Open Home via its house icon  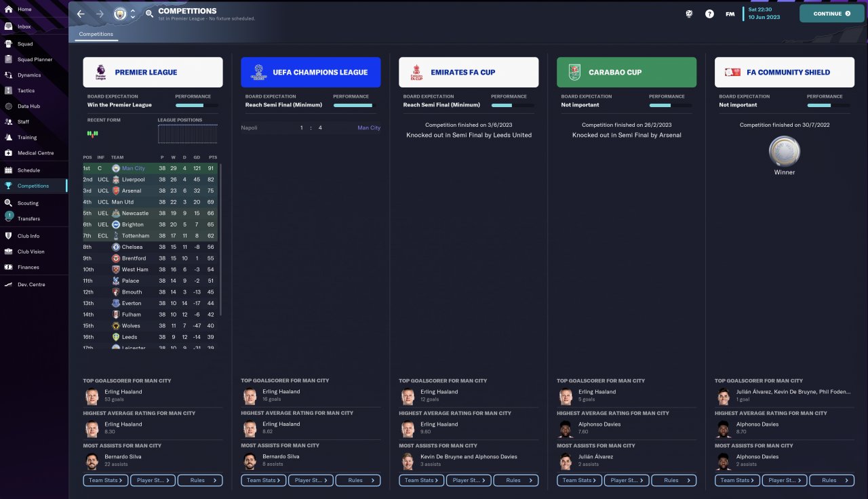9,9
